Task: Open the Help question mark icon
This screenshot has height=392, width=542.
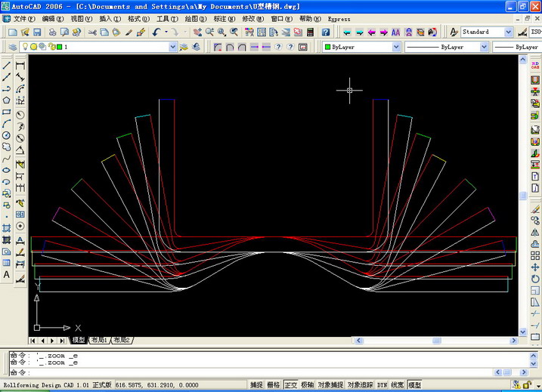Action: pos(326,32)
